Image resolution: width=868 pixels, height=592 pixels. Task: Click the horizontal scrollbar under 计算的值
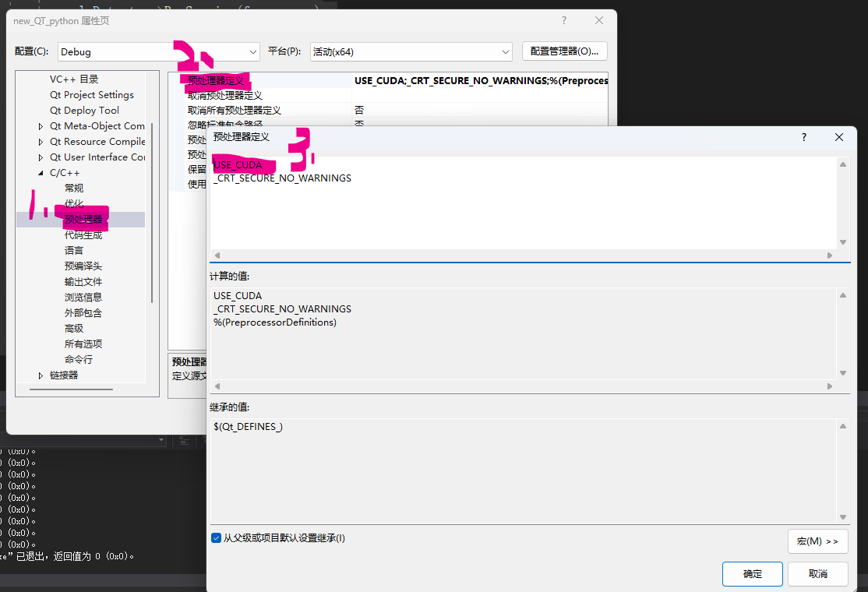pos(522,386)
